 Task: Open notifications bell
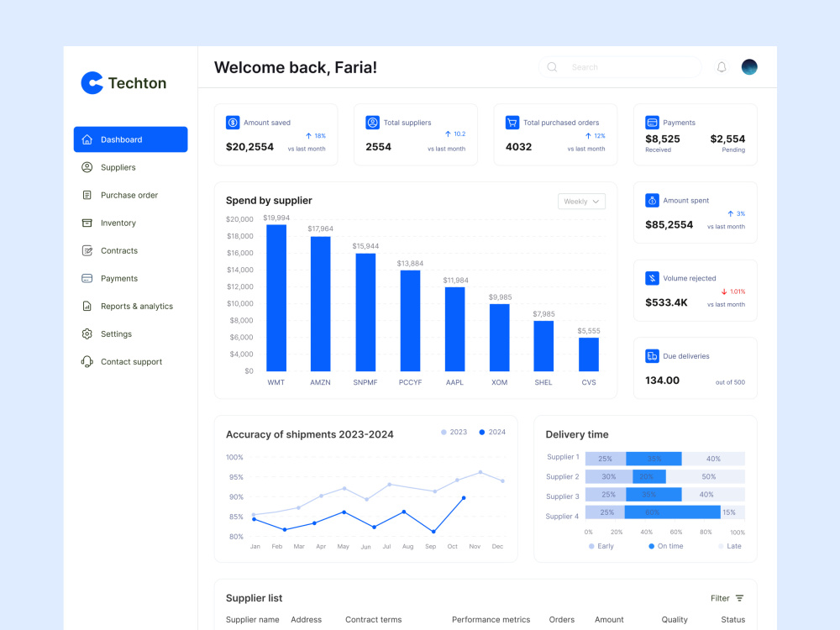coord(722,67)
